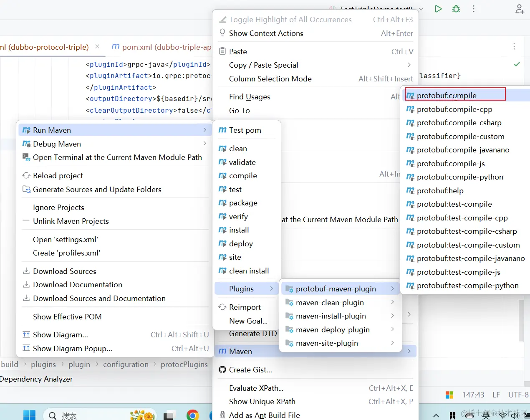Select protobuf:test-compile-javanano
Viewport: 530px width, 420px height.
coord(466,258)
